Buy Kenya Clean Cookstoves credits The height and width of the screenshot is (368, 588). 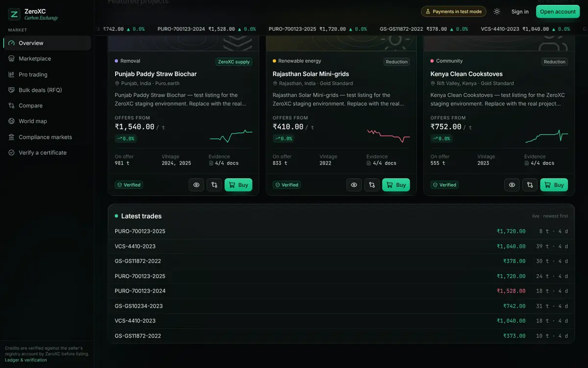(554, 185)
